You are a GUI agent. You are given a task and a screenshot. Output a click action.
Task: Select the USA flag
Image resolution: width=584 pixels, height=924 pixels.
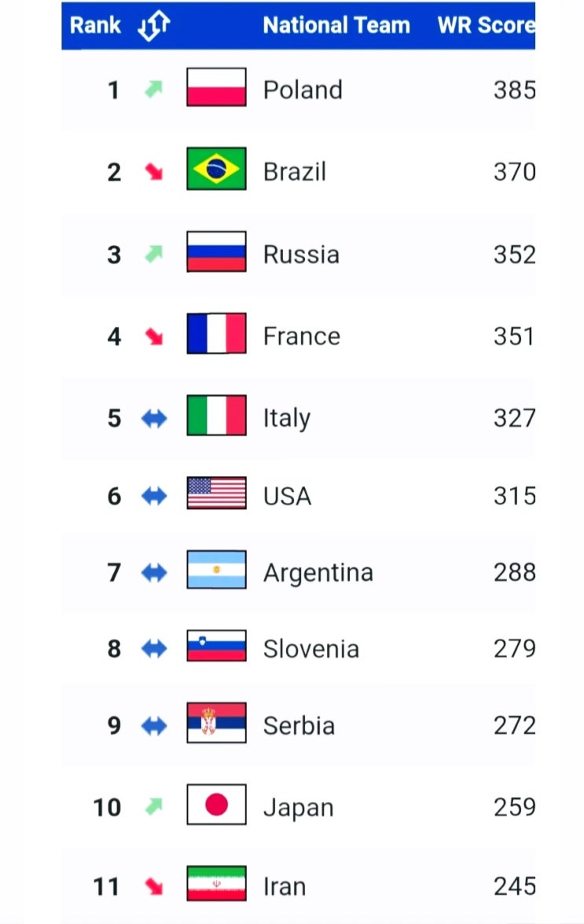(216, 493)
